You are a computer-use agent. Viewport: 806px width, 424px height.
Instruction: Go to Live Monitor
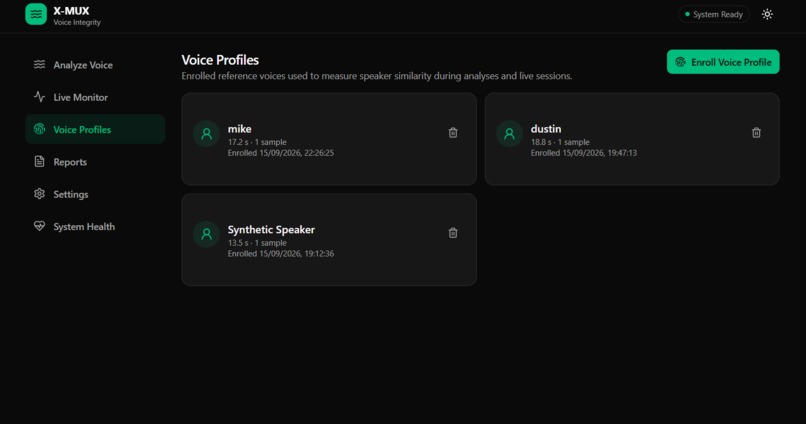coord(95,97)
